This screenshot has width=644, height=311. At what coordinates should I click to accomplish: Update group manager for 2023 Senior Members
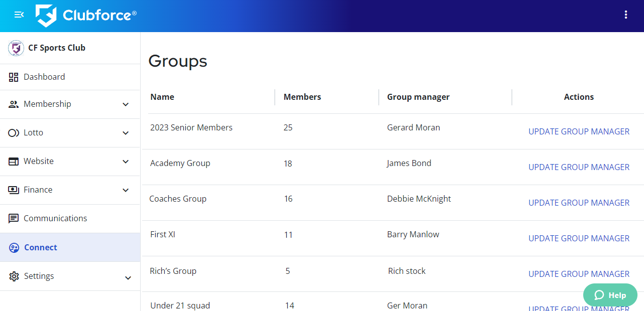[579, 131]
